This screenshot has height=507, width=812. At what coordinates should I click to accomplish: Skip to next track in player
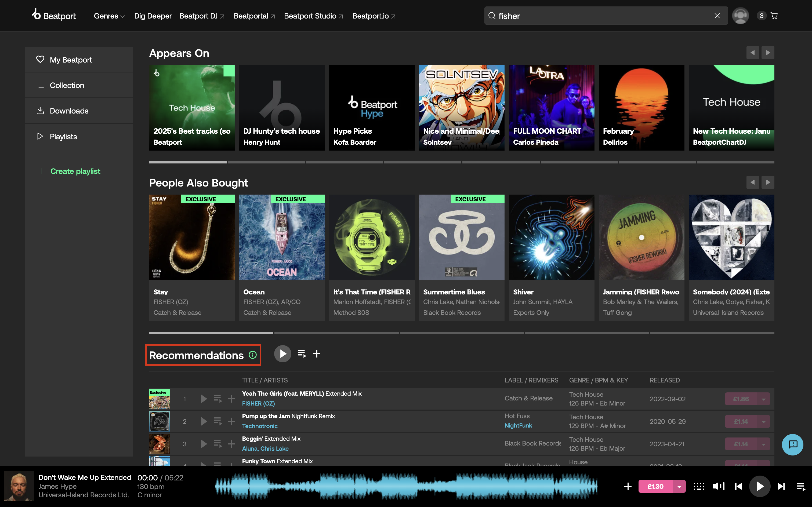click(x=781, y=486)
